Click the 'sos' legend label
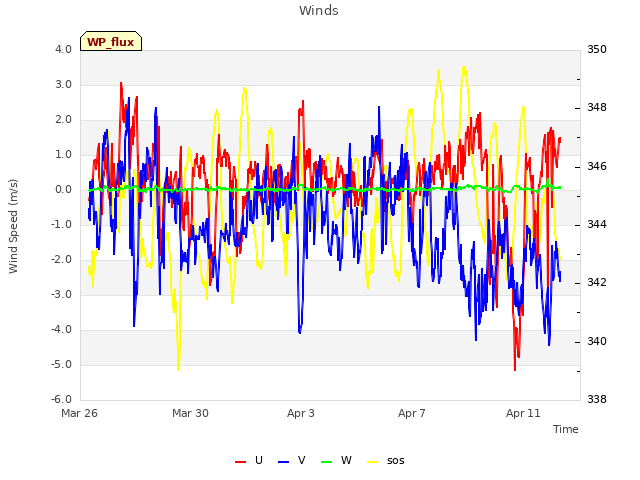The width and height of the screenshot is (640, 480). (396, 461)
